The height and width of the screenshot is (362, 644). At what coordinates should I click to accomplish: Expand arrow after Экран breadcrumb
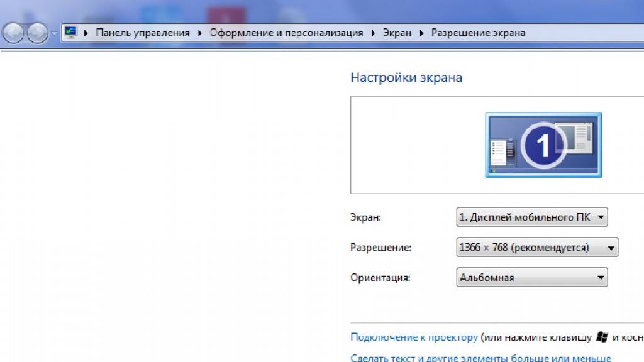[421, 33]
